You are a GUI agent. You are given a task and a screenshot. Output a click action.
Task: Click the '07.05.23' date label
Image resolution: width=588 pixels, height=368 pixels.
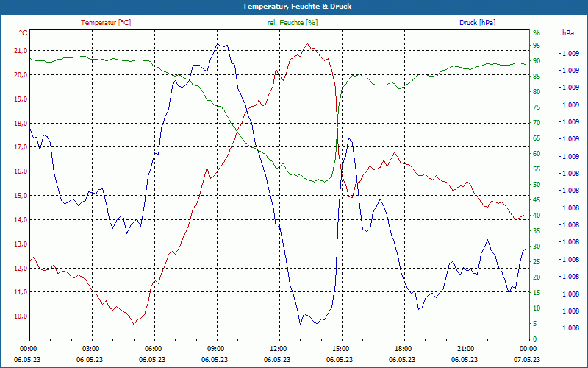click(x=527, y=360)
